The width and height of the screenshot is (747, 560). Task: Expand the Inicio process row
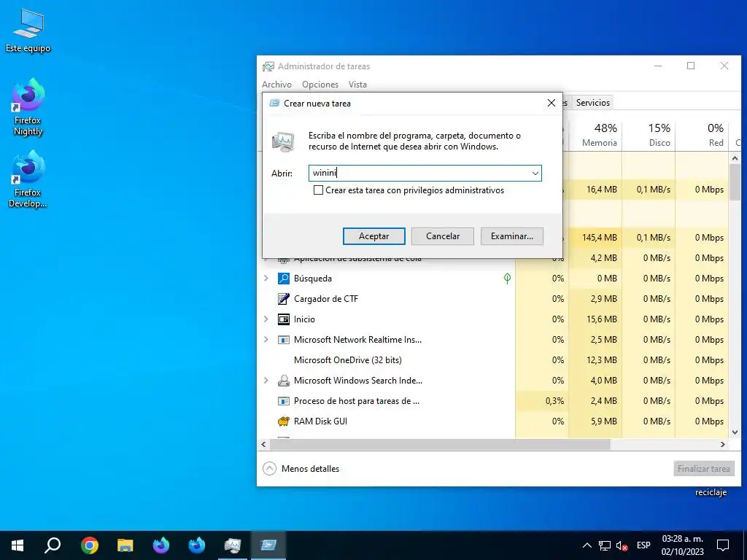click(266, 319)
